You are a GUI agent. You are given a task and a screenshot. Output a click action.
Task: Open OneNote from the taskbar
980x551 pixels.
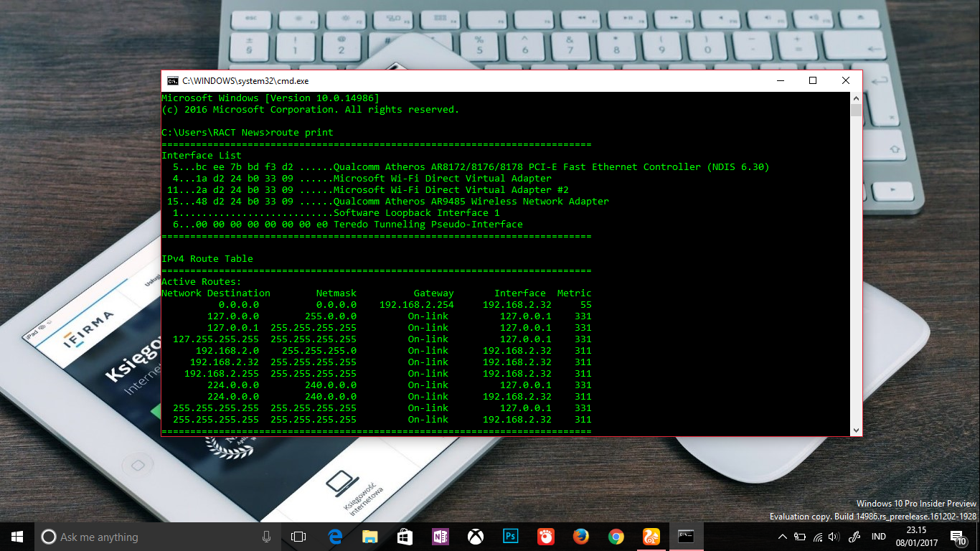[x=440, y=537]
